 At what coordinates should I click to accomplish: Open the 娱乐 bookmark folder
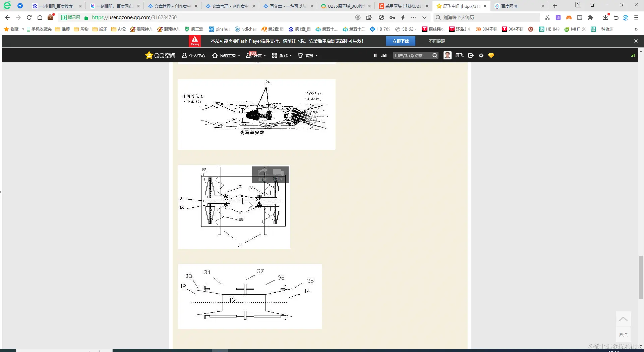point(100,29)
